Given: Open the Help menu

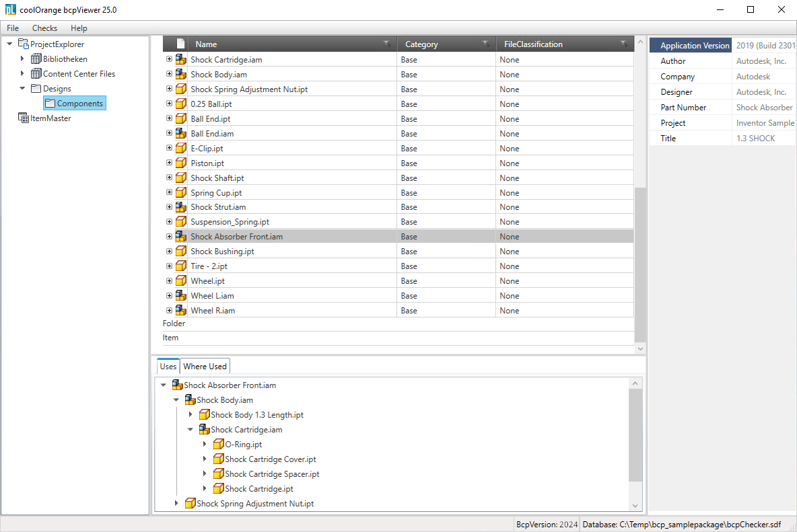Looking at the screenshot, I should click(x=79, y=28).
